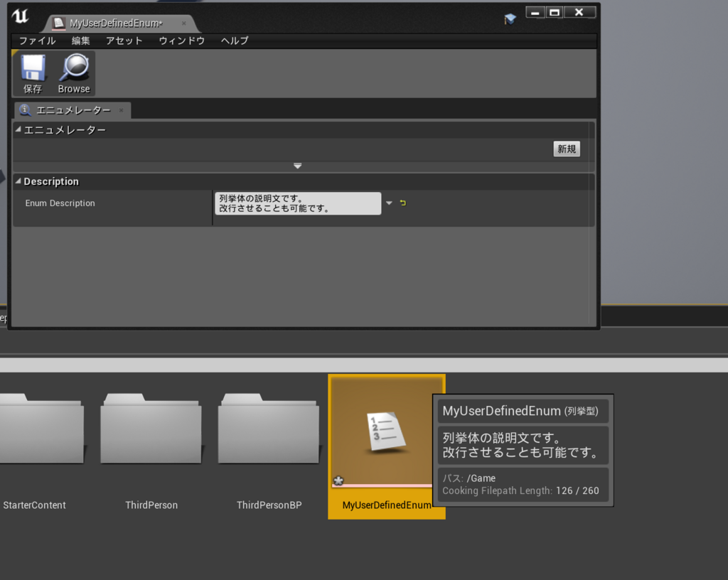This screenshot has height=580, width=728.
Task: Expand the advanced arrow below エニュメレーター section
Action: click(298, 166)
